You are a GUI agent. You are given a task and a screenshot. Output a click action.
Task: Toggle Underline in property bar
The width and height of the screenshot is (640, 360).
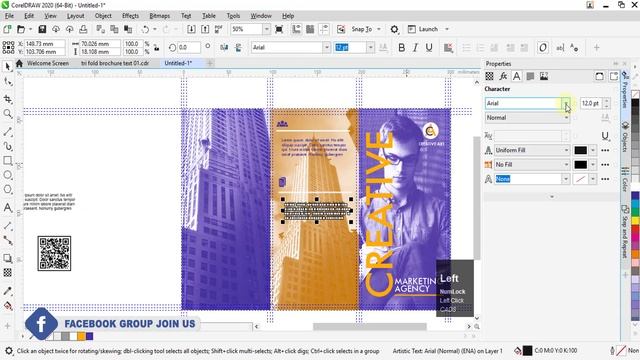pyautogui.click(x=429, y=48)
